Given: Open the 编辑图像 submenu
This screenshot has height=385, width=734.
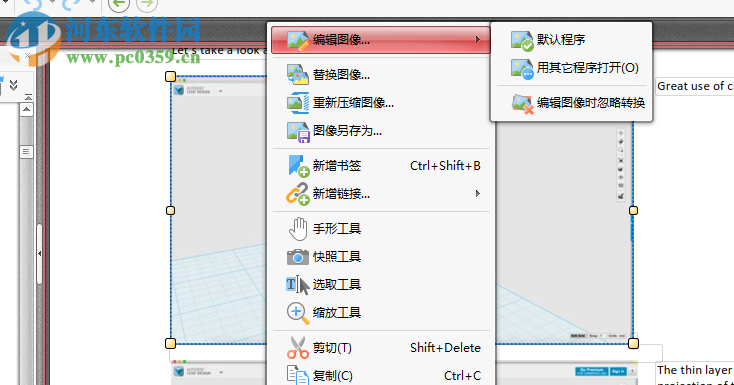Looking at the screenshot, I should (381, 40).
